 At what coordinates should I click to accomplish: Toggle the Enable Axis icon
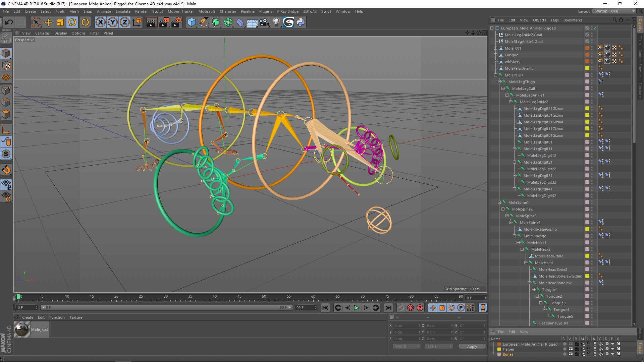[x=6, y=130]
